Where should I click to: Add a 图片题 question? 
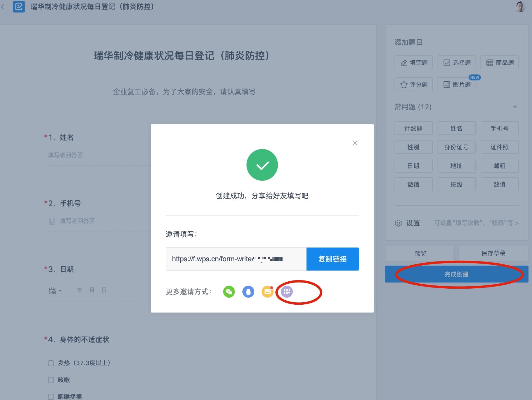tap(457, 84)
